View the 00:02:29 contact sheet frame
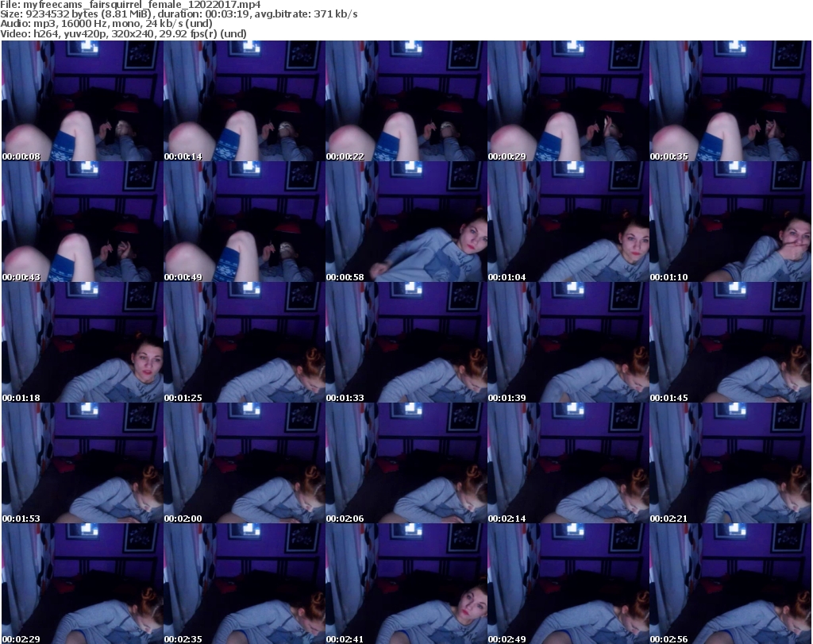Image resolution: width=813 pixels, height=644 pixels. click(83, 584)
